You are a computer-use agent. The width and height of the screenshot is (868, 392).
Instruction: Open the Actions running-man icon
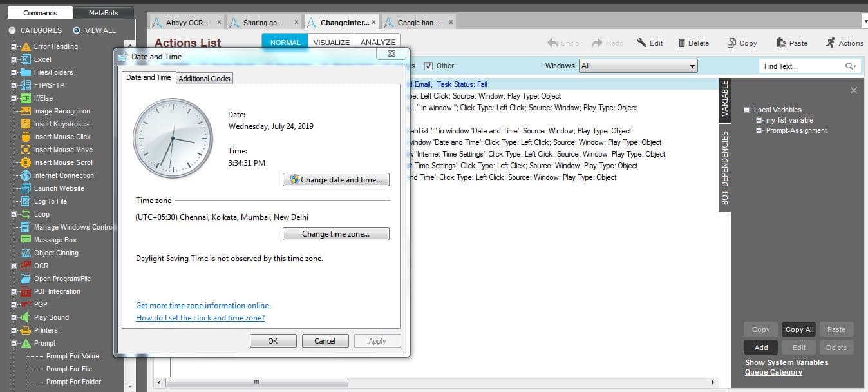(x=830, y=43)
